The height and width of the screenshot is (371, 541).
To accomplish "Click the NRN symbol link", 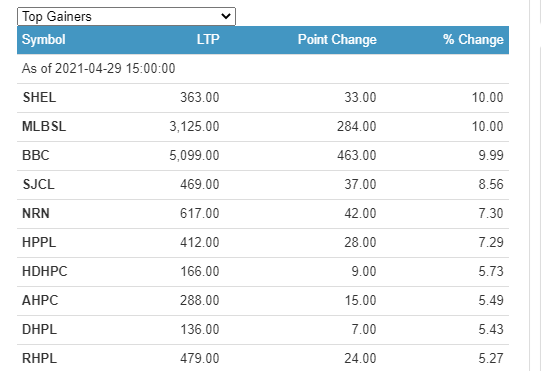I will (x=36, y=213).
